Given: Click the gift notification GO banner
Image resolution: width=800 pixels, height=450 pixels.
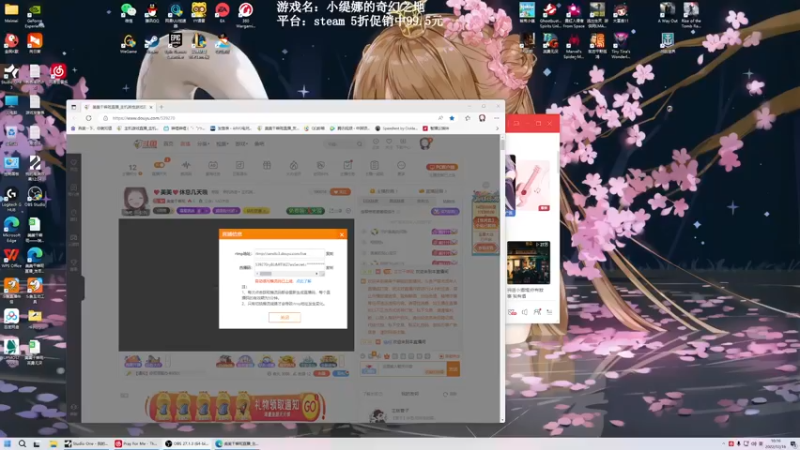Looking at the screenshot, I should coord(235,407).
